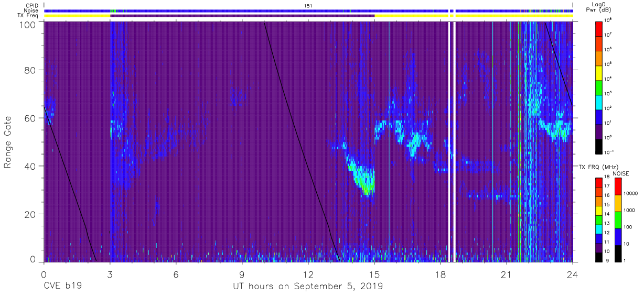Click the 10⁻¹ label on power colorbar
Screen dimensions: 644x297
tap(608, 152)
